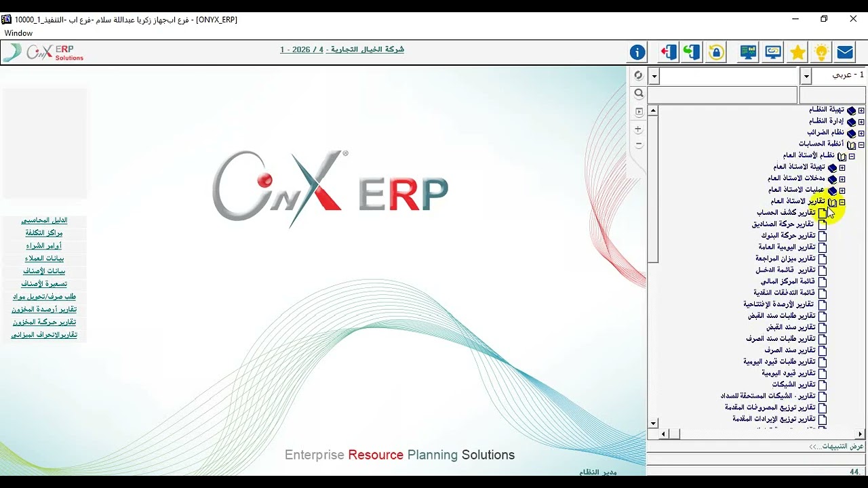
Task: Click the small play-box icon in side strip
Action: coord(638,112)
